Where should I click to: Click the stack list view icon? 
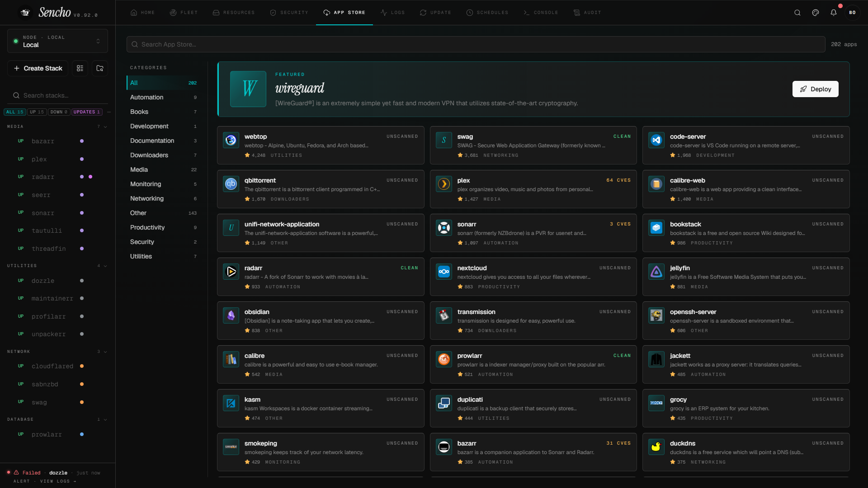80,68
